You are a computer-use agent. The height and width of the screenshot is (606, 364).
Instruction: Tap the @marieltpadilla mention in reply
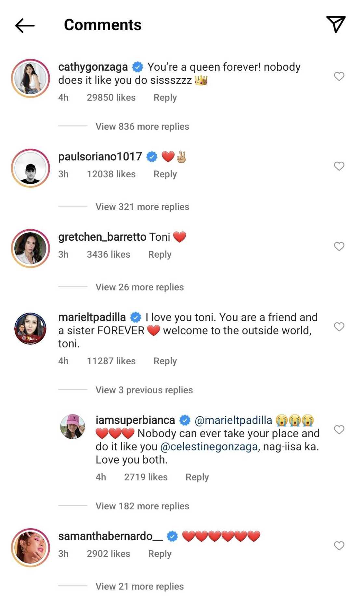pyautogui.click(x=233, y=420)
